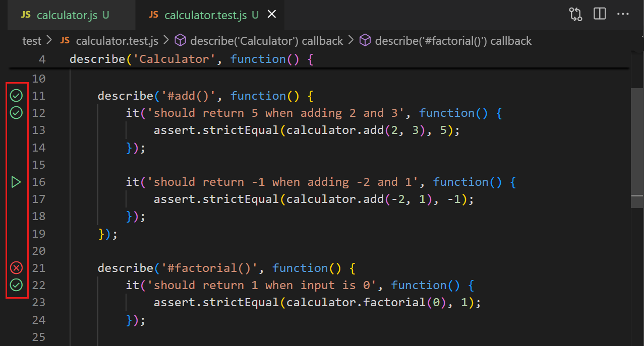Click the green check beside line 22

point(16,285)
